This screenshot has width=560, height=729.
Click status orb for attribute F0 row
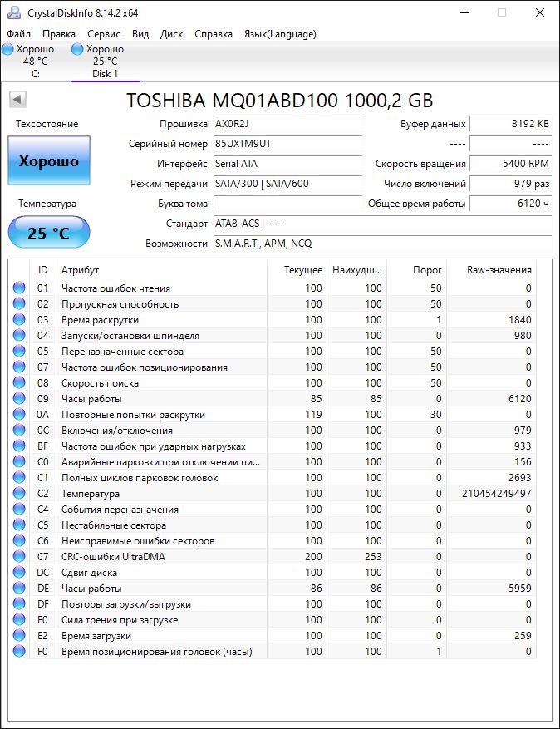coord(19,652)
